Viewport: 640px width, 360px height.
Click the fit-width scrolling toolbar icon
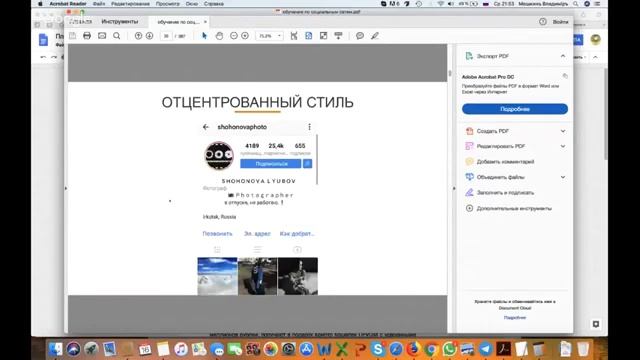click(x=294, y=36)
